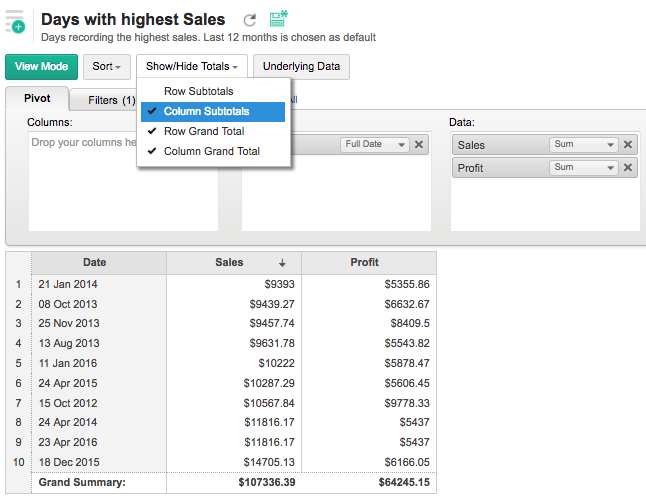Toggle Row Grand Total off
The width and height of the screenshot is (646, 501).
(204, 132)
